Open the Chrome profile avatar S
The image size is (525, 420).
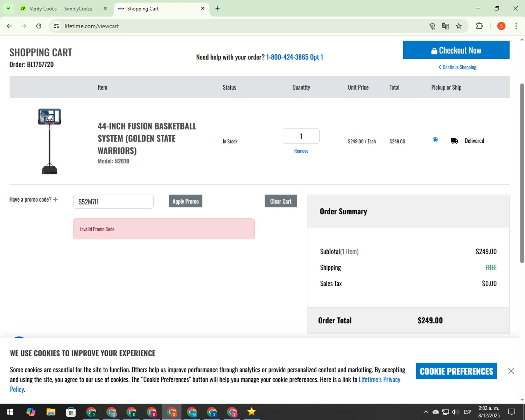(x=501, y=26)
